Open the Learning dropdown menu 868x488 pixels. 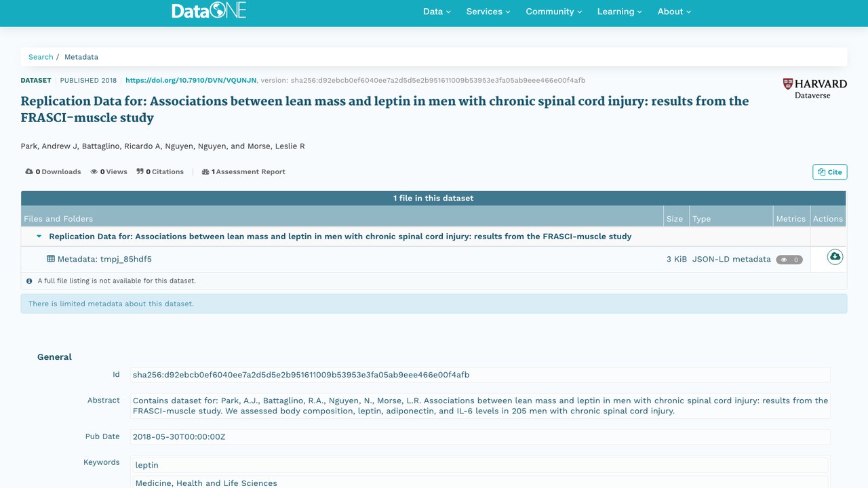click(x=620, y=12)
